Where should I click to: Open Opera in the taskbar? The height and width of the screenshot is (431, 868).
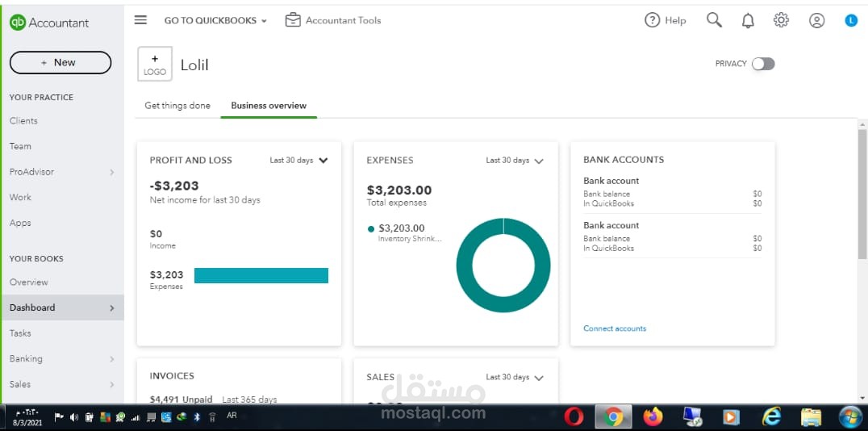pyautogui.click(x=574, y=416)
